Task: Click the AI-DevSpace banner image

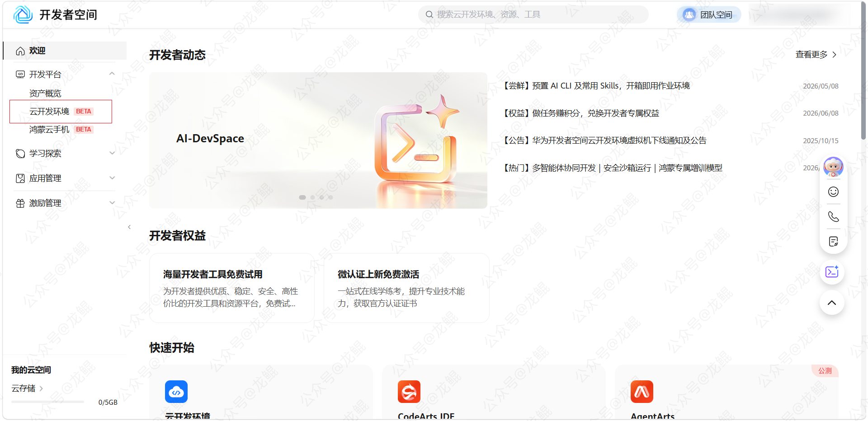Action: tap(318, 140)
